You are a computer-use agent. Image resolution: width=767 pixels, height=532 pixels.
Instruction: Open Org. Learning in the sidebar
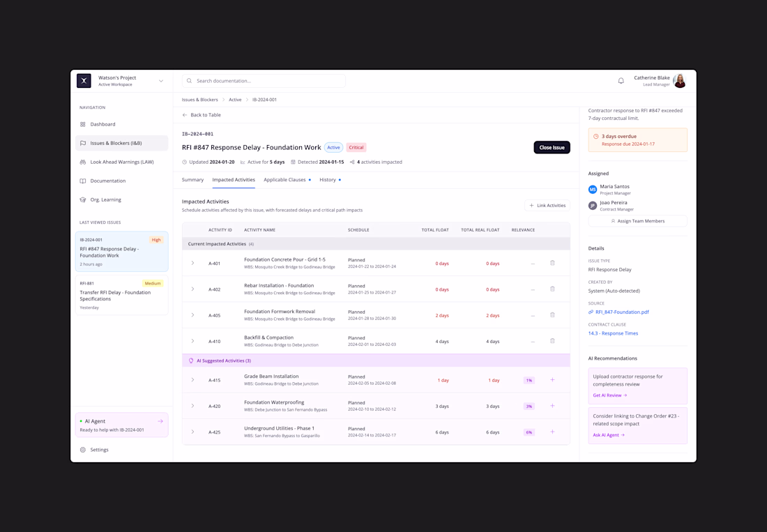tap(122, 199)
